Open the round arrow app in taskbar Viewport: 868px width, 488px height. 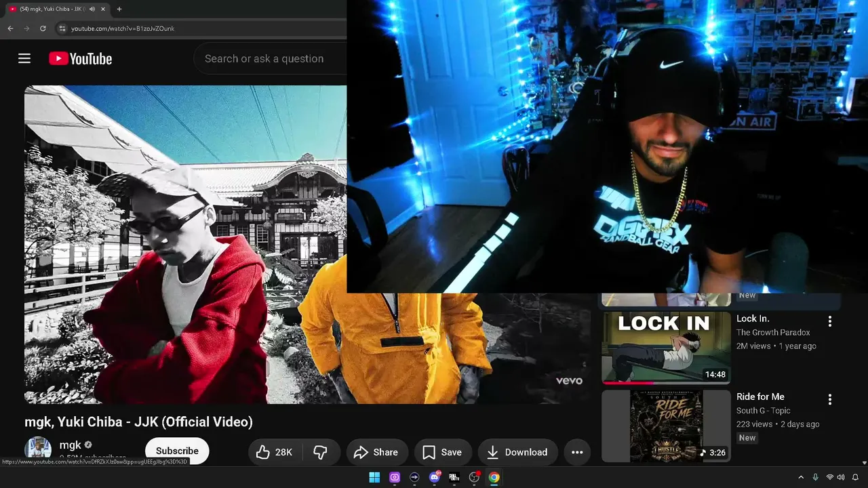coord(414,477)
